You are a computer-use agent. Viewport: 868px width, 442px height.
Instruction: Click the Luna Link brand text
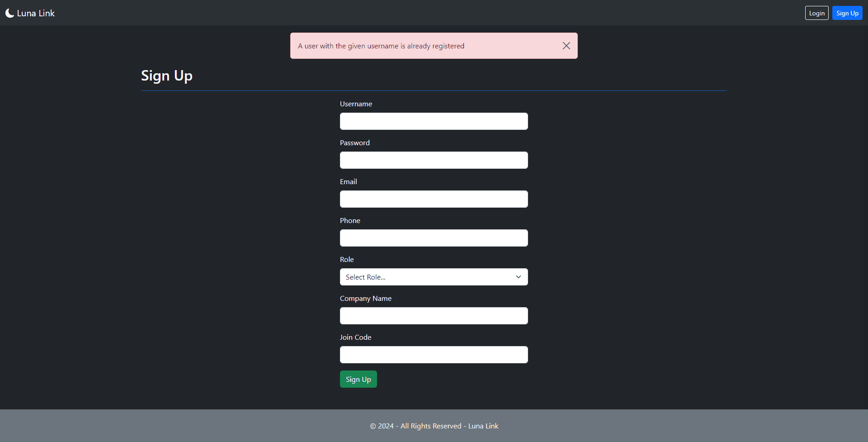(x=36, y=13)
